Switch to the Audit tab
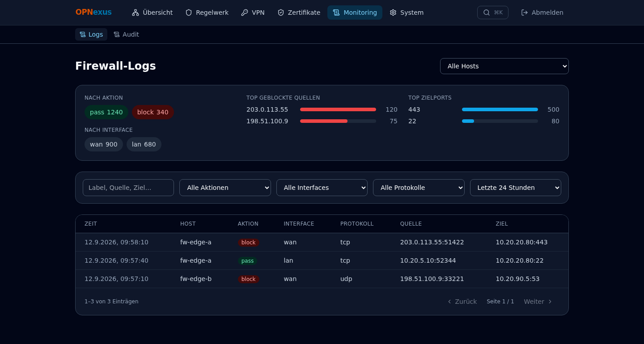Screen dimensions: 644x344 126,34
